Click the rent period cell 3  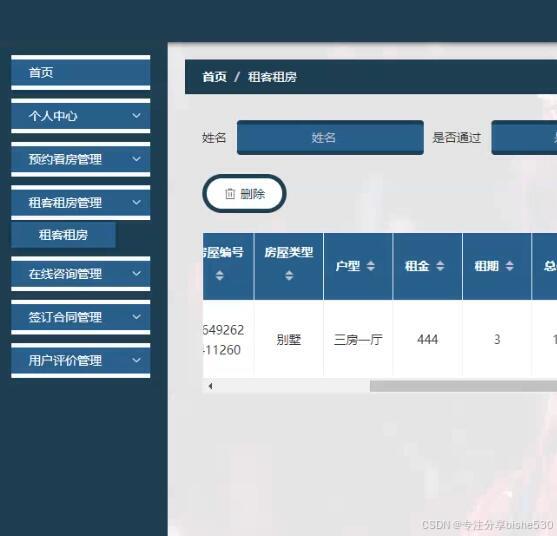coord(497,340)
